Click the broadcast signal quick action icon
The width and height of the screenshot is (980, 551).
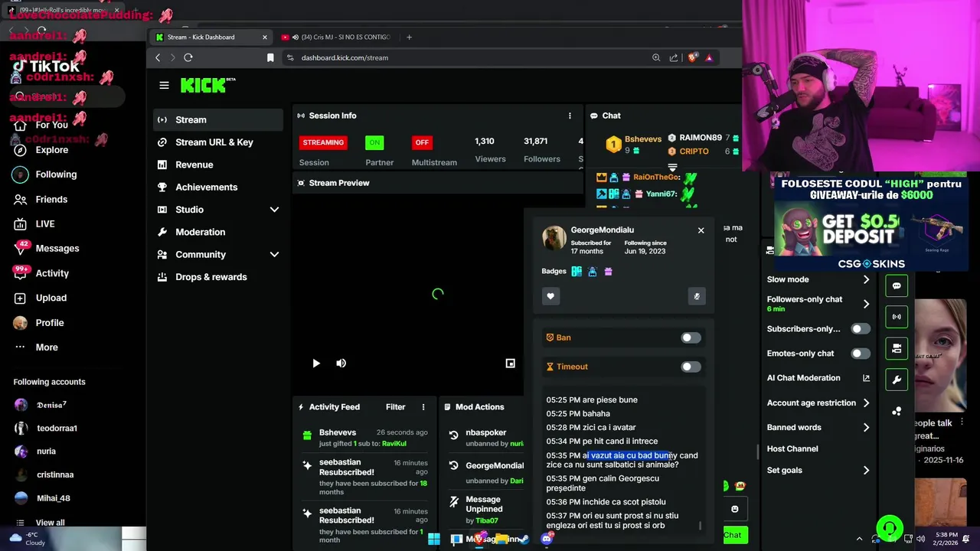coord(897,317)
